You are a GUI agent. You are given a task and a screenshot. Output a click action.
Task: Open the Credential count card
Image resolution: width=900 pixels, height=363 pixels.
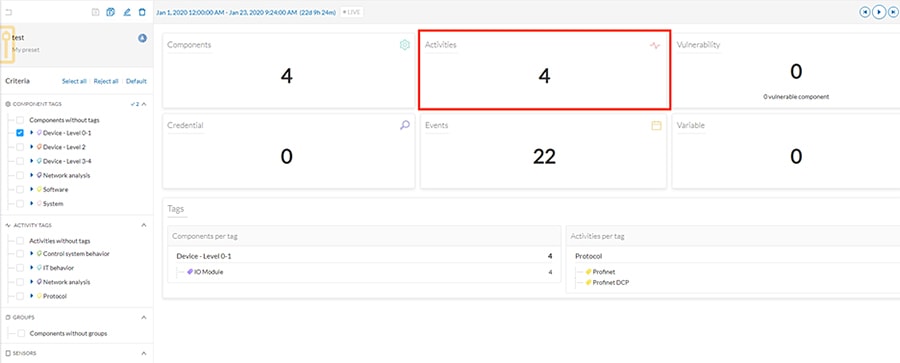(x=288, y=150)
